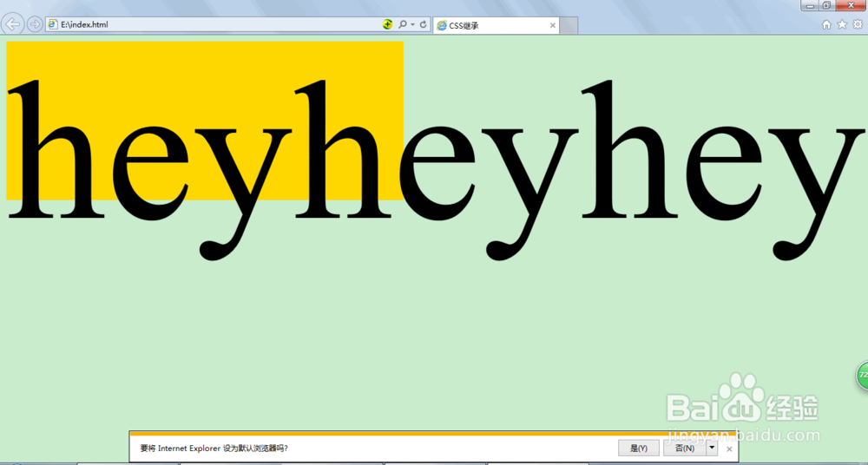Image resolution: width=868 pixels, height=465 pixels.
Task: Open the address bar dropdown arrow
Action: (x=413, y=25)
